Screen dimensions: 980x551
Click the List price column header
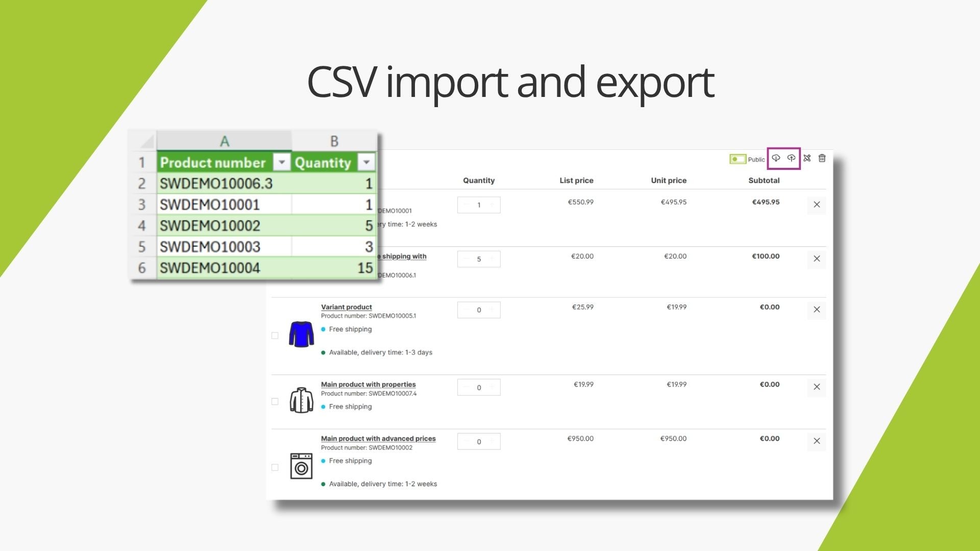click(x=576, y=181)
